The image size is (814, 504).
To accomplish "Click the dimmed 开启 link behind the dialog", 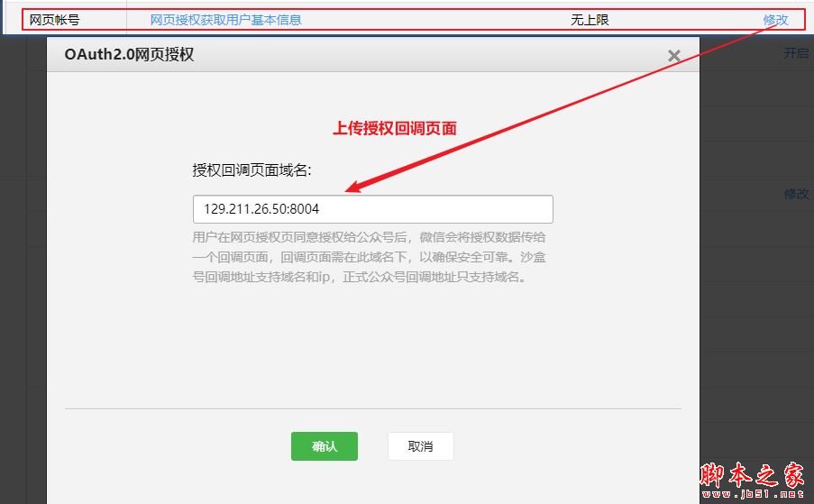I will [x=795, y=53].
